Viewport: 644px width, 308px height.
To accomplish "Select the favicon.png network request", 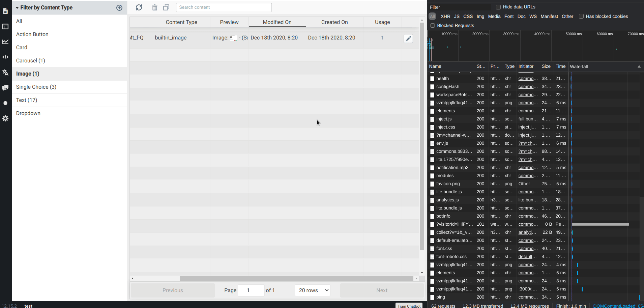I will pos(448,184).
